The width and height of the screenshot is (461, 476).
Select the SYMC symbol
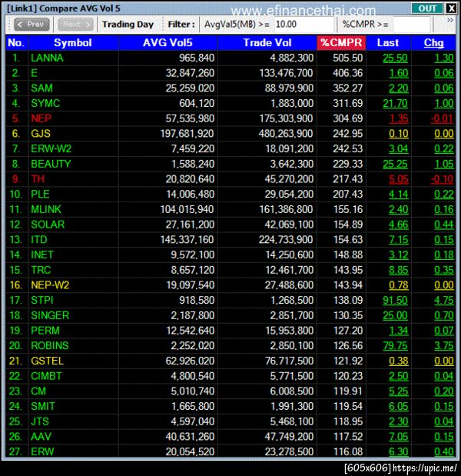45,103
